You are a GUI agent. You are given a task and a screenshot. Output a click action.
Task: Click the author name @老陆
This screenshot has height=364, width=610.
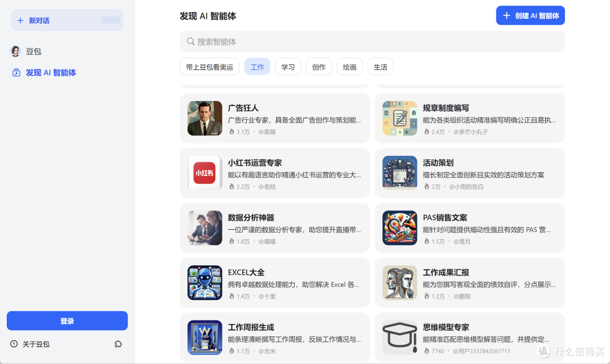point(267,187)
